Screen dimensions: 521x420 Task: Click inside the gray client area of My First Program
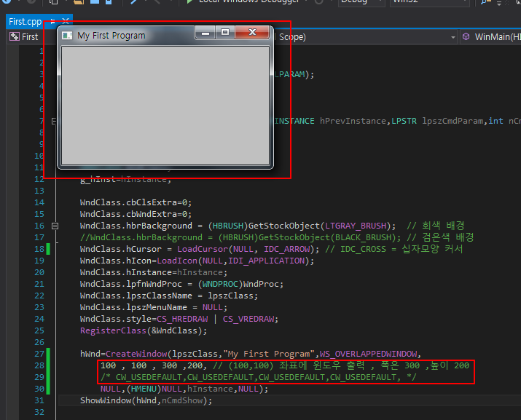(165, 106)
